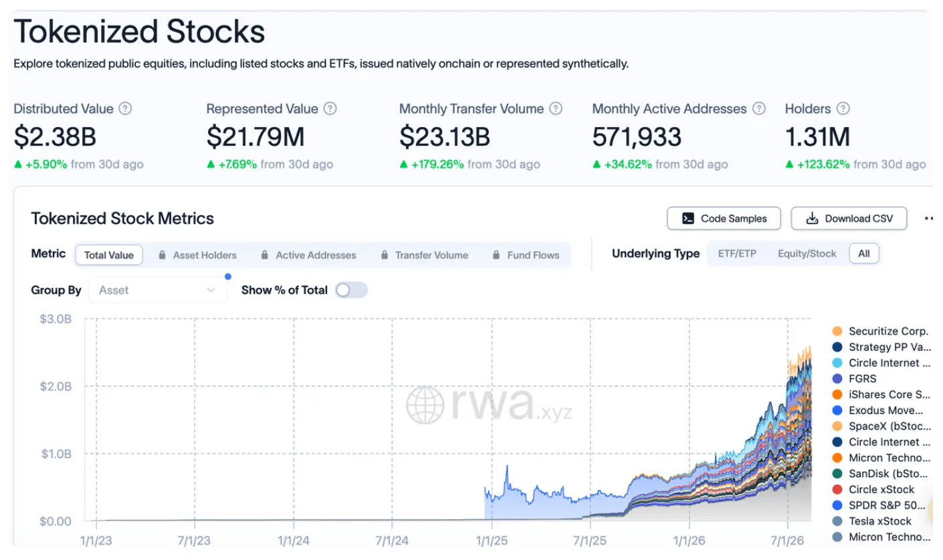The width and height of the screenshot is (943, 560).
Task: Open the Monthly Active Addresses help icon
Action: (758, 108)
